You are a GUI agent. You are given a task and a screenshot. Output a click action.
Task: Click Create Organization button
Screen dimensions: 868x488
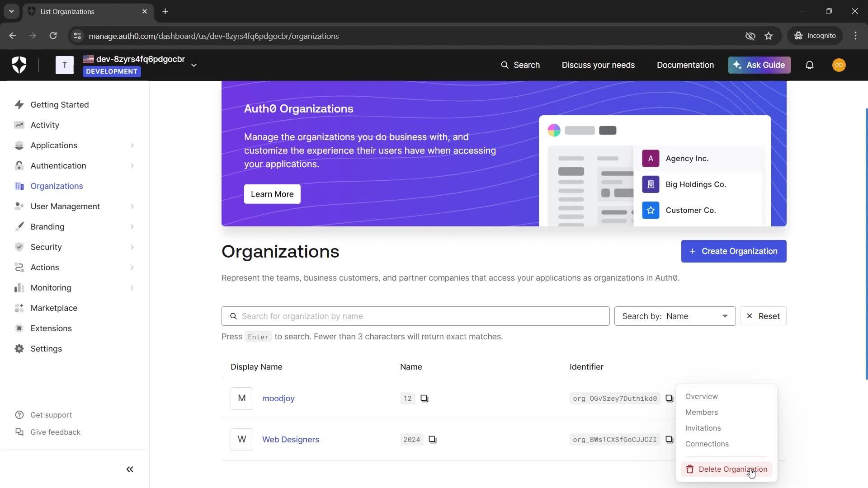(x=734, y=251)
